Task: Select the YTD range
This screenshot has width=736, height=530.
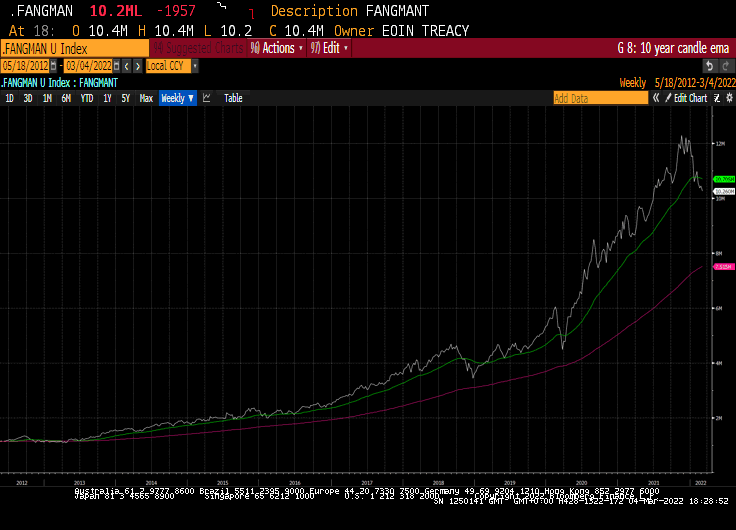Action: (87, 98)
